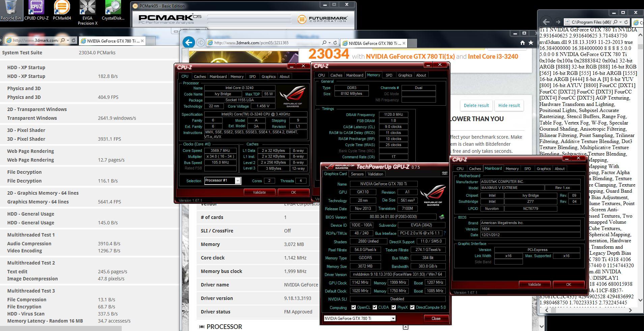Switch to Caches tab in CPU-Z CPU window
This screenshot has width=644, height=331.
coord(200,77)
